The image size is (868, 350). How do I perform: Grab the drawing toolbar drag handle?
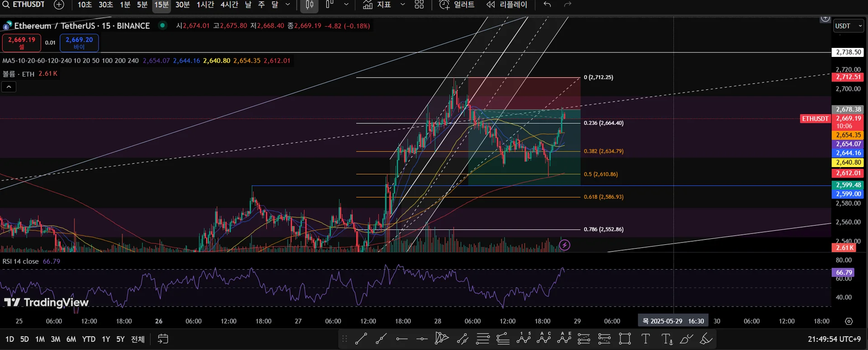[344, 339]
